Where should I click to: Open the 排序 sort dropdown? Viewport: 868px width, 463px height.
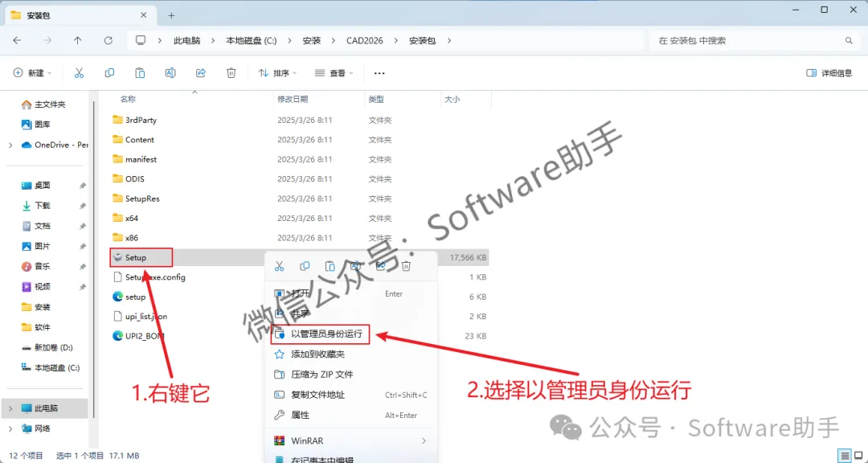[x=277, y=73]
